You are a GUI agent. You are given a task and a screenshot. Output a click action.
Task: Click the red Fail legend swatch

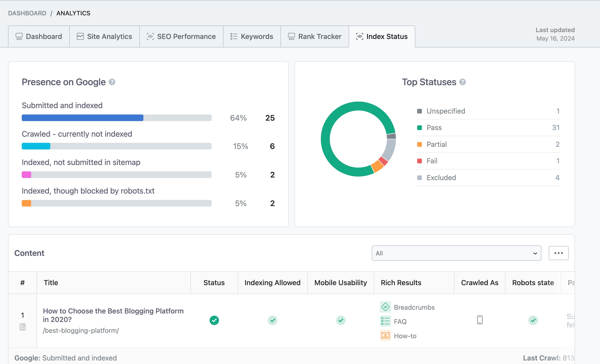[x=419, y=161]
